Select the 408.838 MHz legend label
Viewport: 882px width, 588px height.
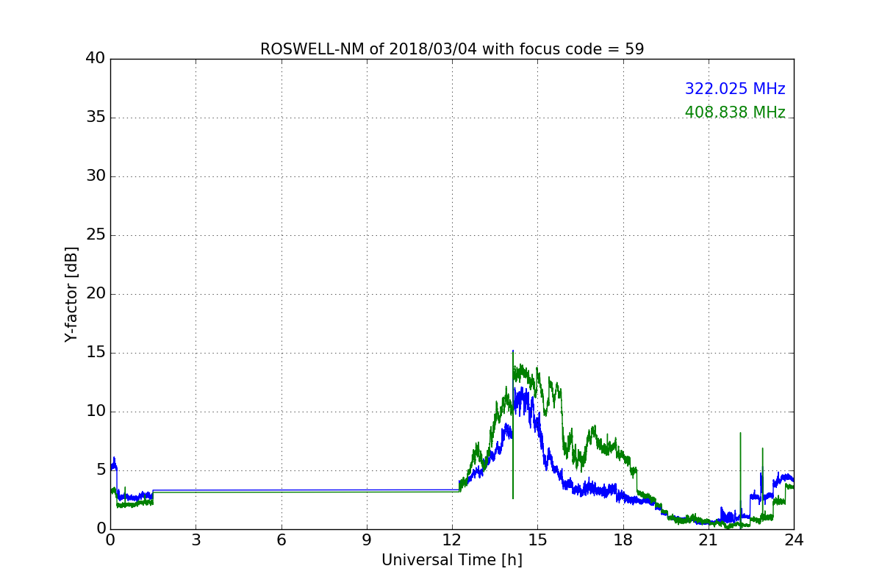[x=735, y=112]
